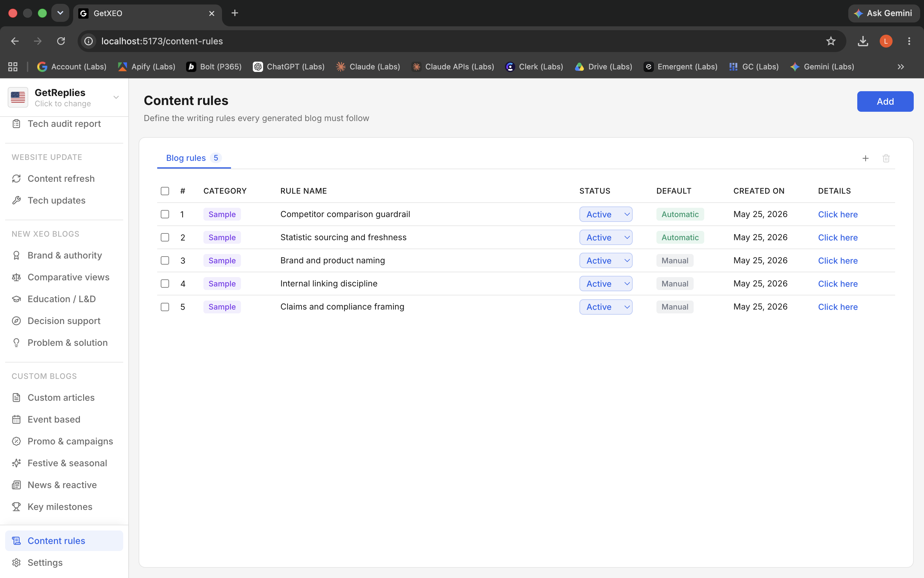Open status dropdown for Brand and product naming
The height and width of the screenshot is (578, 924).
click(x=606, y=260)
